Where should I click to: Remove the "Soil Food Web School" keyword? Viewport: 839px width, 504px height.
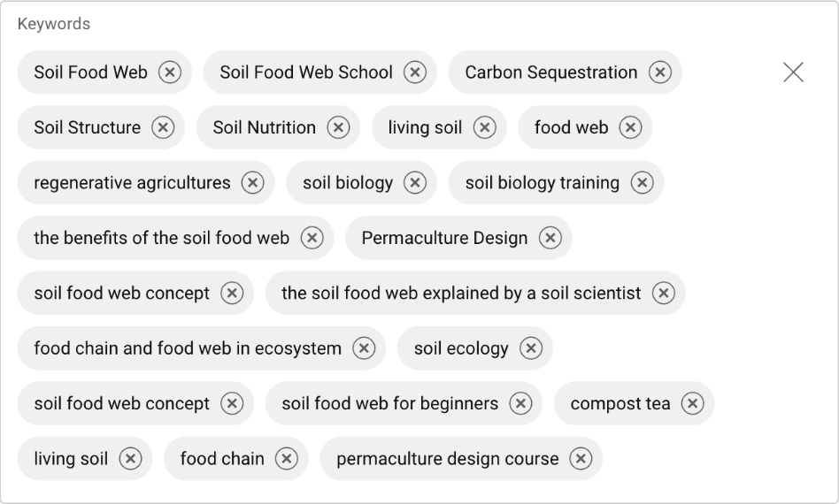tap(415, 73)
